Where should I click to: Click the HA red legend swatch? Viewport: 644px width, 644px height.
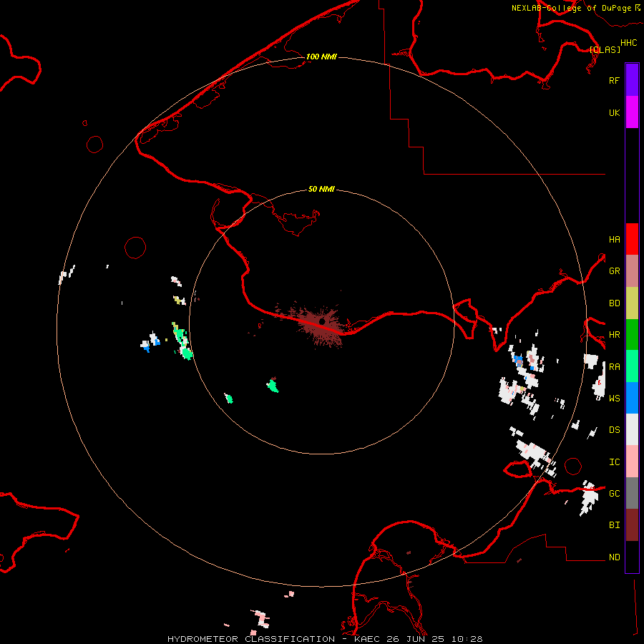coord(632,239)
